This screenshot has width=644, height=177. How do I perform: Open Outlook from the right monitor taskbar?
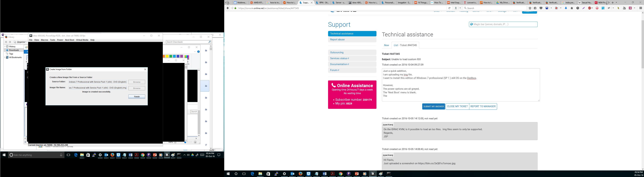292,174
